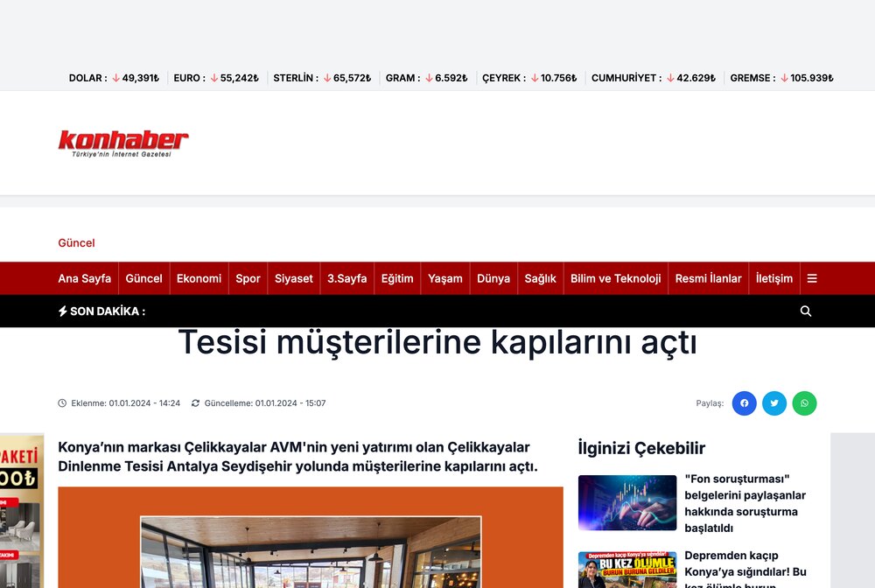Open the Siyaset section
This screenshot has width=875, height=588.
point(293,278)
